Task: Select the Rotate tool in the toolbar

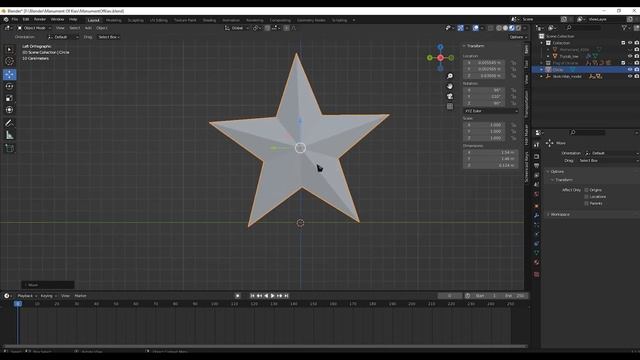Action: click(9, 86)
